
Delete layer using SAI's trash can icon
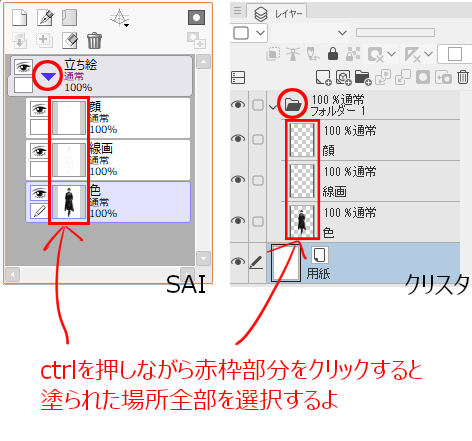(94, 40)
